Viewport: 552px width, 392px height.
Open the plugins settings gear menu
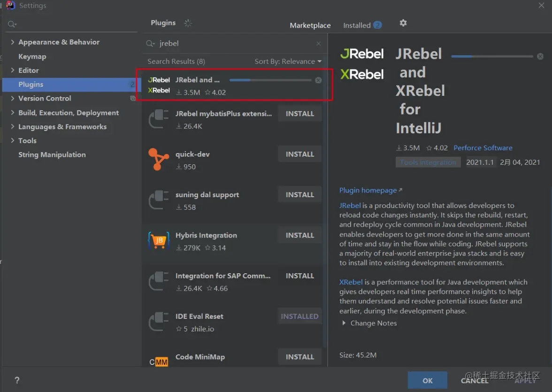pos(403,23)
